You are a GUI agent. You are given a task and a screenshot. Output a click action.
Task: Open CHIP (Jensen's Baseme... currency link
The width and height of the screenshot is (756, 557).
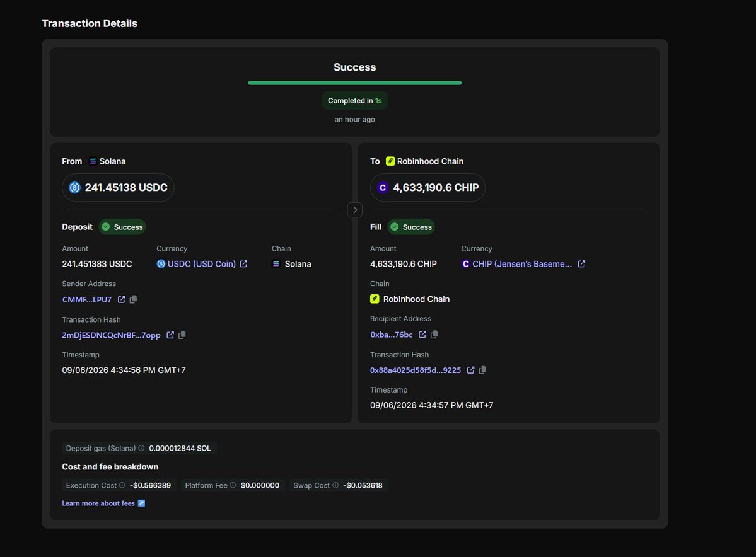[522, 264]
